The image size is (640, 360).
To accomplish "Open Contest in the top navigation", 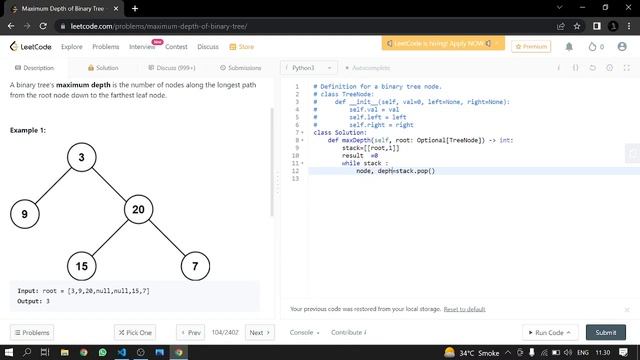I will 176,47.
